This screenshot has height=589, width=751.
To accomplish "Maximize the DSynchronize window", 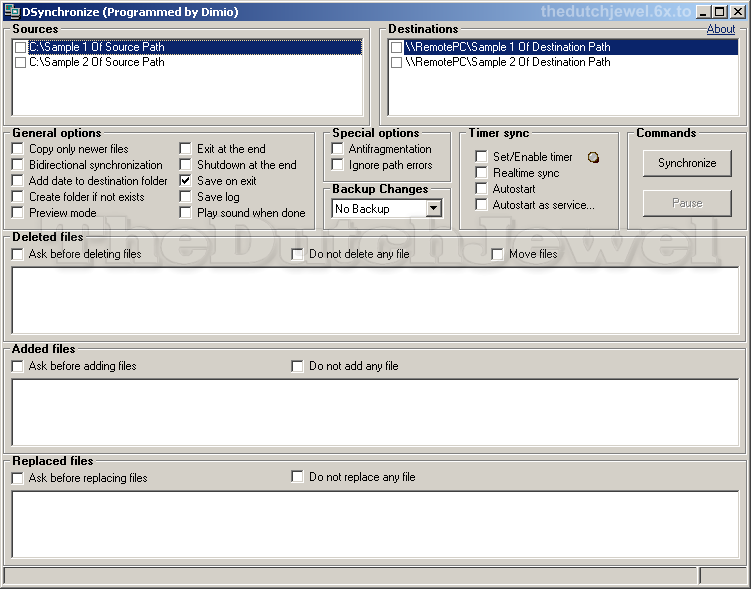I will pos(720,11).
